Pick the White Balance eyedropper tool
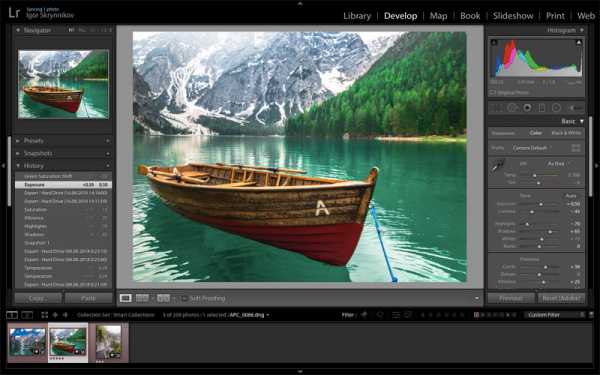The height and width of the screenshot is (375, 600). [x=498, y=166]
